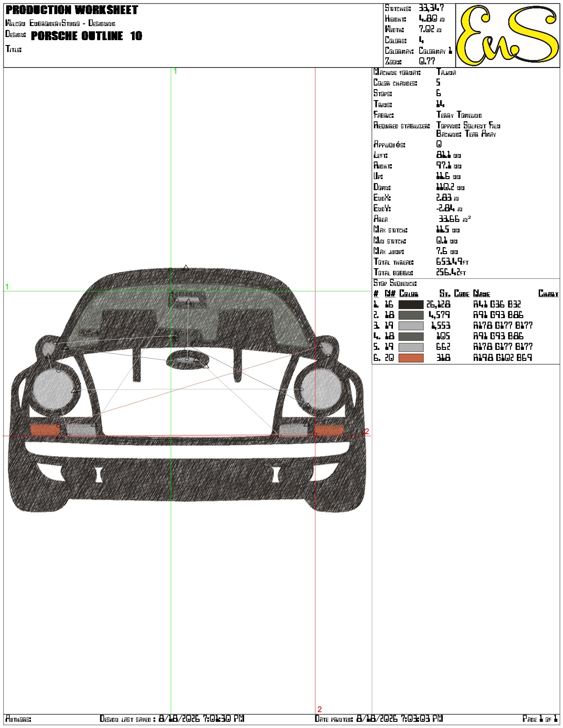Click the design name PORSCHE OUTLINE 10
Image resolution: width=563 pixels, height=728 pixels.
click(x=87, y=36)
